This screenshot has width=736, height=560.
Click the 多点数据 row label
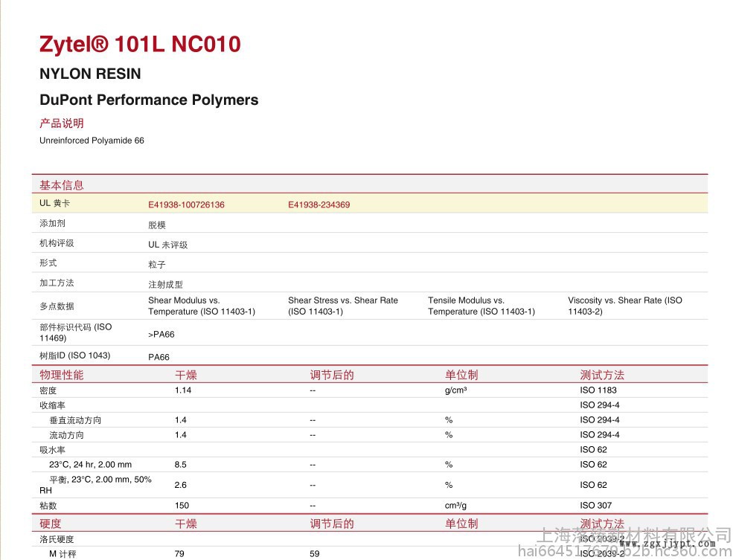pos(57,306)
